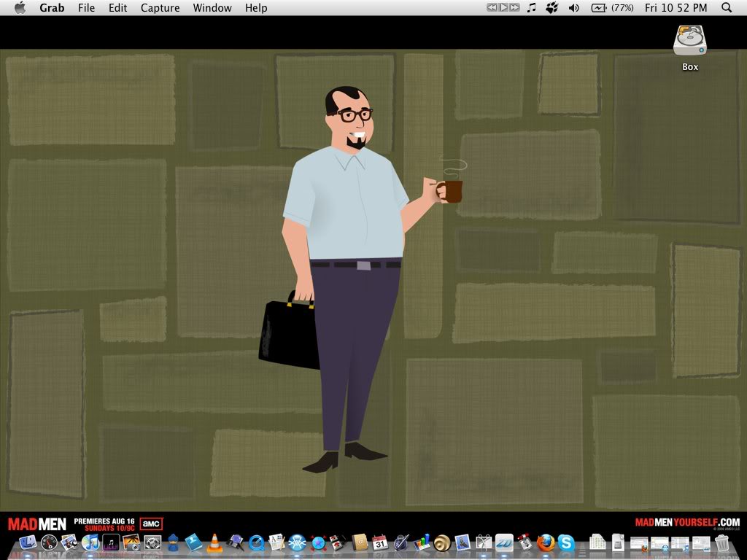
Task: Open the Trash in the Dock
Action: pyautogui.click(x=721, y=542)
